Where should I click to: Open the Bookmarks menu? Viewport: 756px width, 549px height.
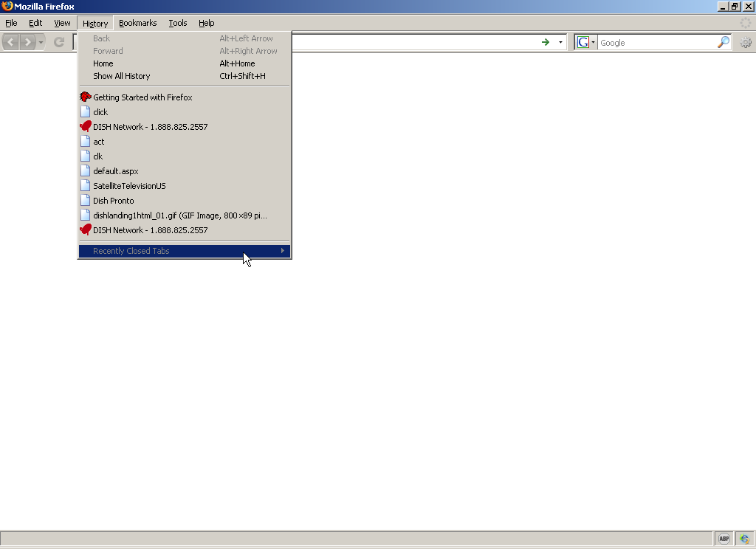click(138, 23)
